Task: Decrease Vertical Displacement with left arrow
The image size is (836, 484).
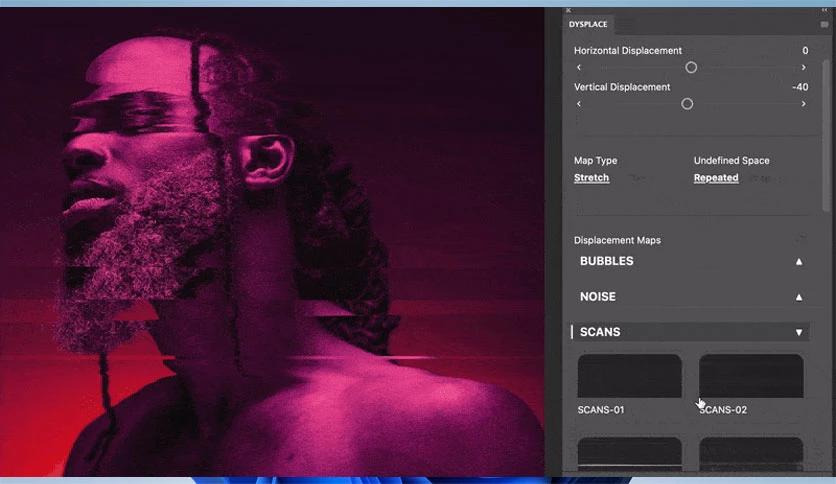Action: coord(579,104)
